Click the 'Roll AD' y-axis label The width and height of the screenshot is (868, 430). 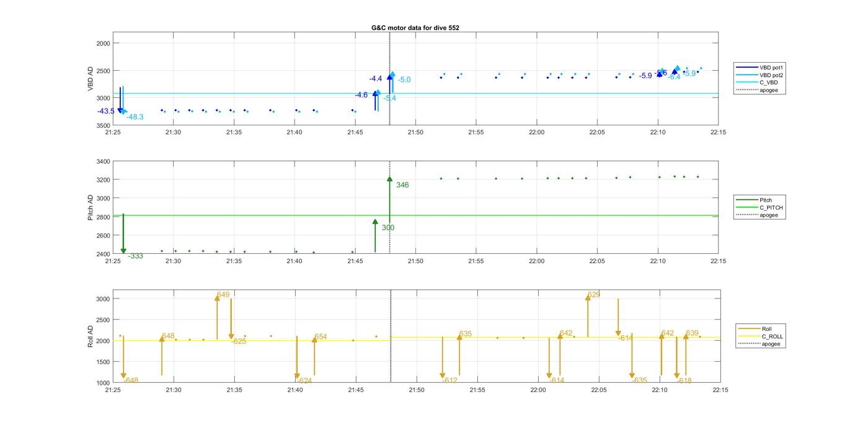[91, 336]
